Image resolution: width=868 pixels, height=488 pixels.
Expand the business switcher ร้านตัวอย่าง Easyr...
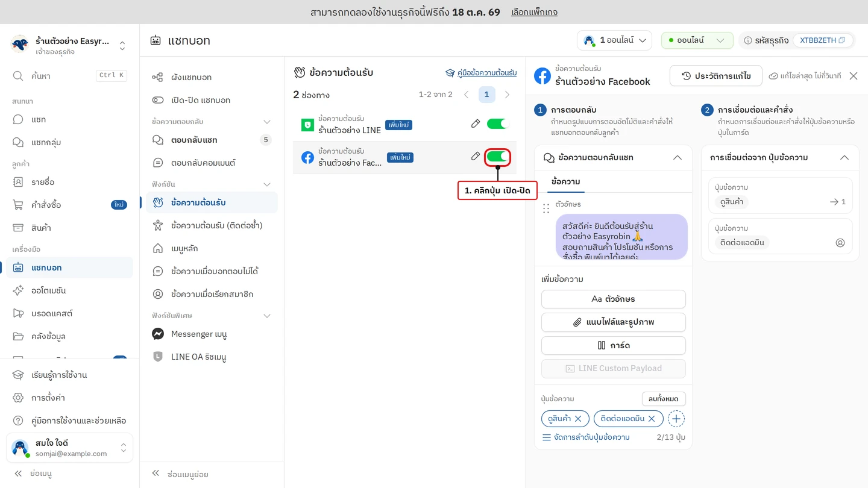click(x=69, y=46)
